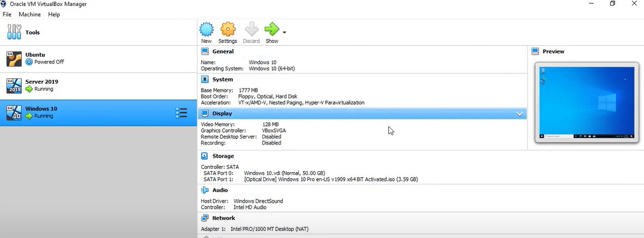Open the Machine menu
This screenshot has height=238, width=644.
(29, 15)
